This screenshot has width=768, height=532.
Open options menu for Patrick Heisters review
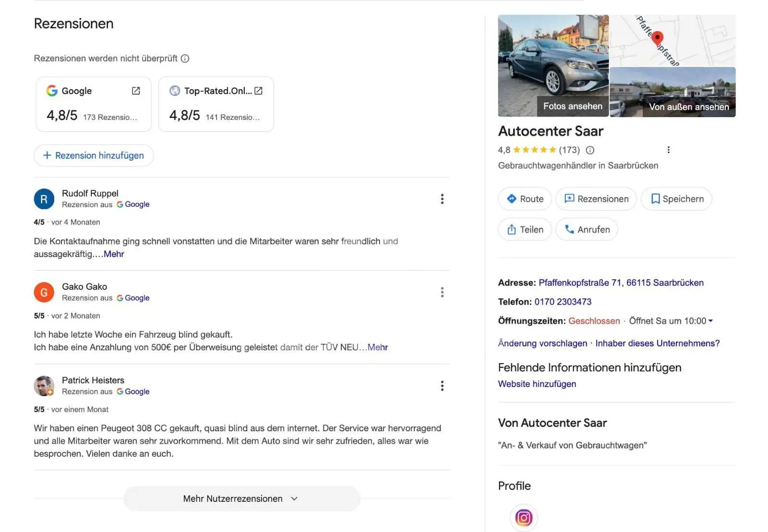442,386
